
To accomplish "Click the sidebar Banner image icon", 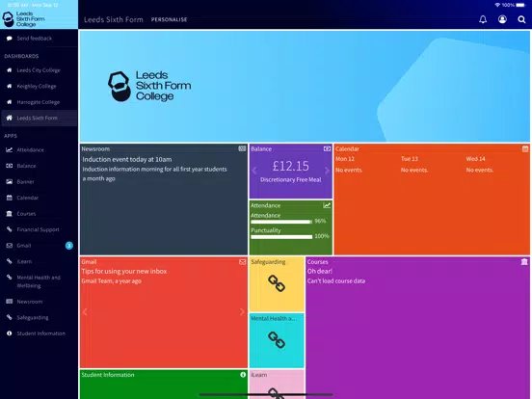I will [x=10, y=181].
